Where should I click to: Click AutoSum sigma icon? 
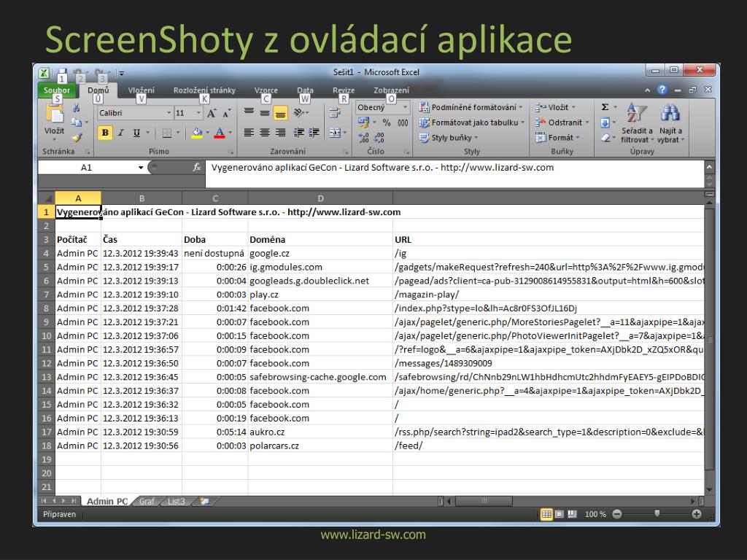coord(605,107)
